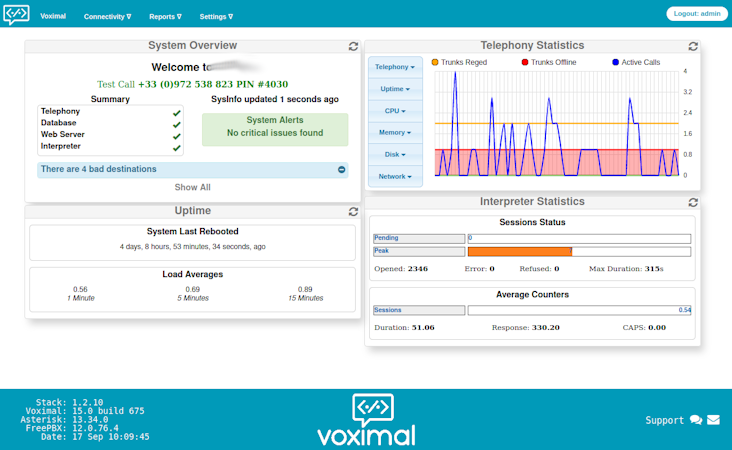This screenshot has width=732, height=450.
Task: Click the Interpreter row in Summary
Action: point(110,147)
